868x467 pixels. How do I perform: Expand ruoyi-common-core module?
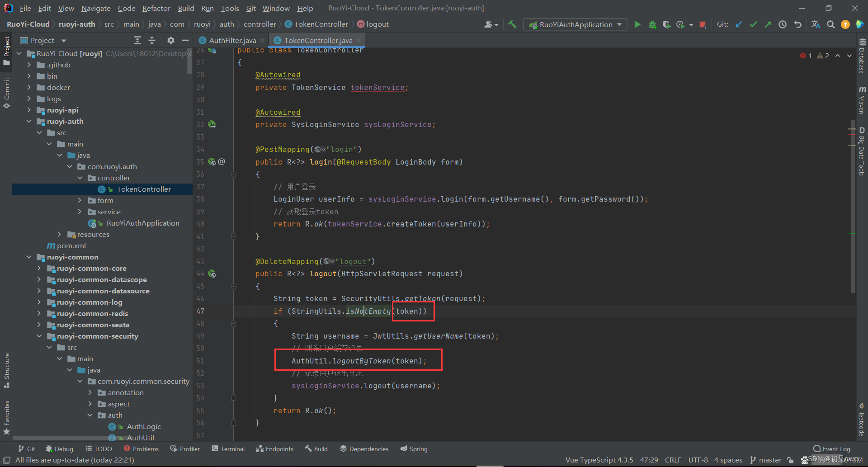point(39,268)
